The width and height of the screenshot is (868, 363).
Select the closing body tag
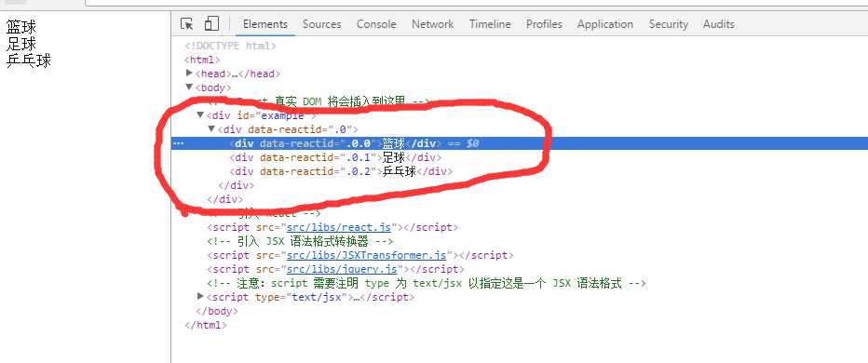click(216, 311)
